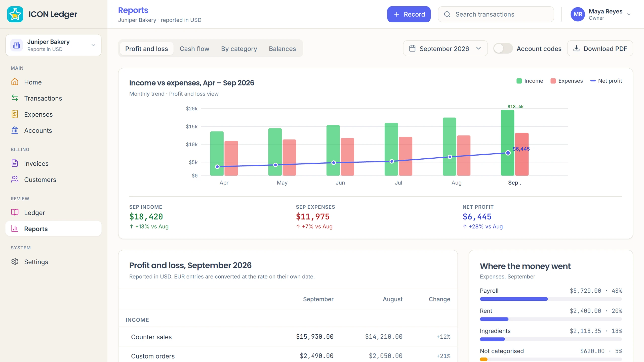Toggle Expenses series in chart legend
Viewport: 644px width, 362px height.
[567, 81]
